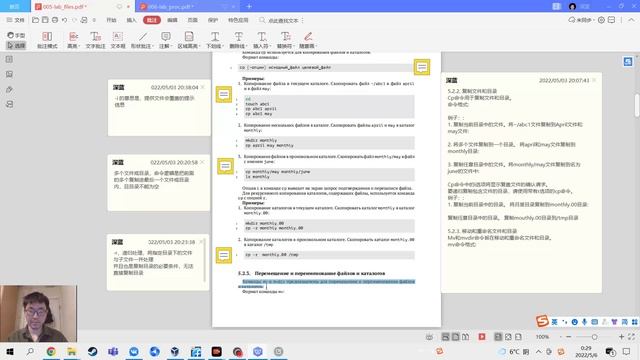Image resolution: width=640 pixels, height=360 pixels.
Task: Open the fourth left sidebar panel icon
Action: coord(9,104)
